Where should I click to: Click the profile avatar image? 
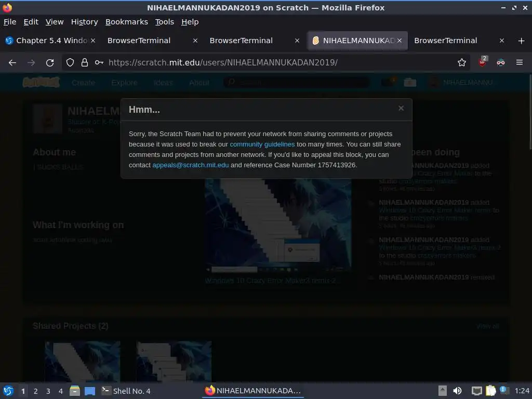pyautogui.click(x=48, y=119)
